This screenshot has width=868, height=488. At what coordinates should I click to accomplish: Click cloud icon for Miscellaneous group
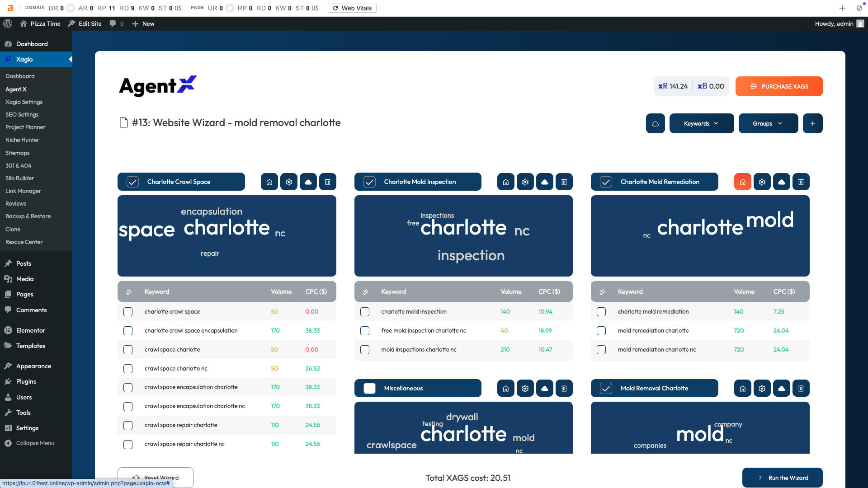click(x=545, y=388)
